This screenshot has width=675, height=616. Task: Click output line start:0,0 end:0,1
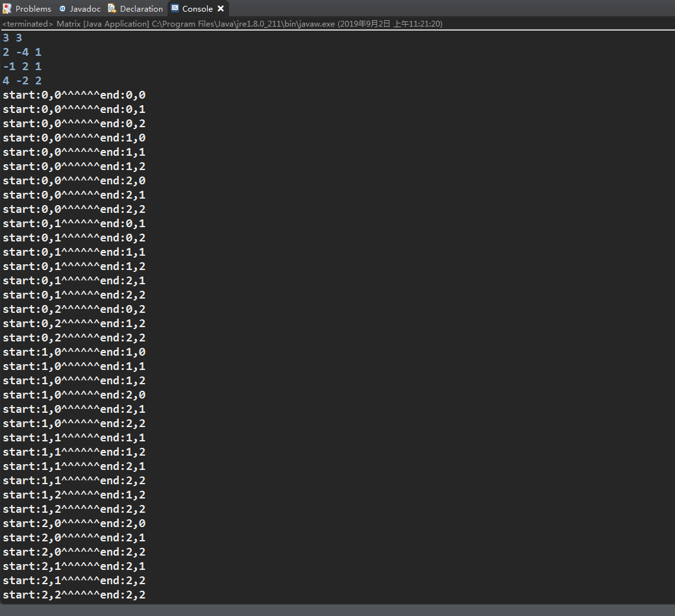click(74, 109)
